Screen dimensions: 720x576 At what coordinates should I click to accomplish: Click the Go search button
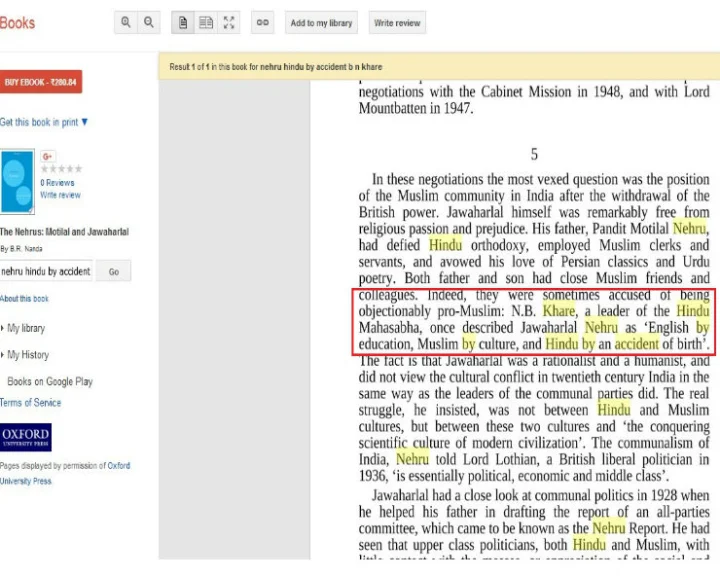(x=113, y=271)
